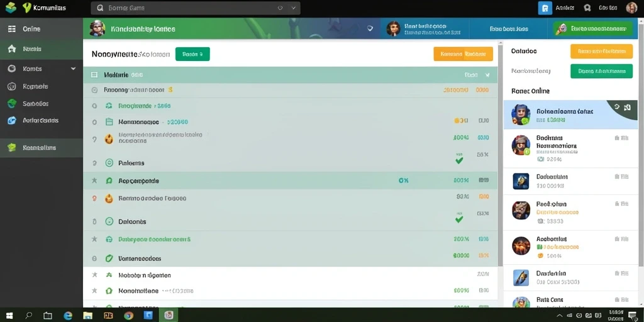The image size is (644, 322).
Task: Click the Kopmots sidebar icon
Action: click(12, 87)
